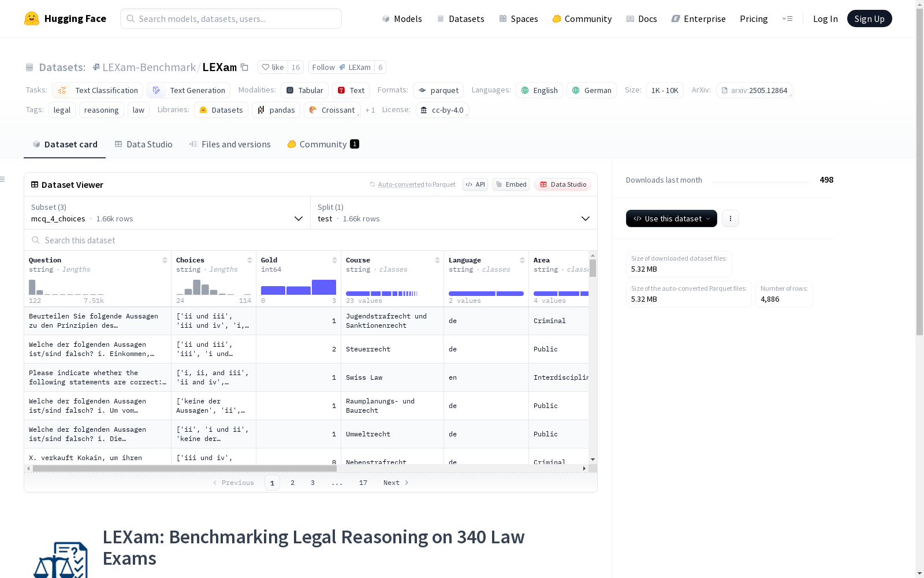924x578 pixels.
Task: Open API access for the dataset viewer
Action: pyautogui.click(x=475, y=184)
